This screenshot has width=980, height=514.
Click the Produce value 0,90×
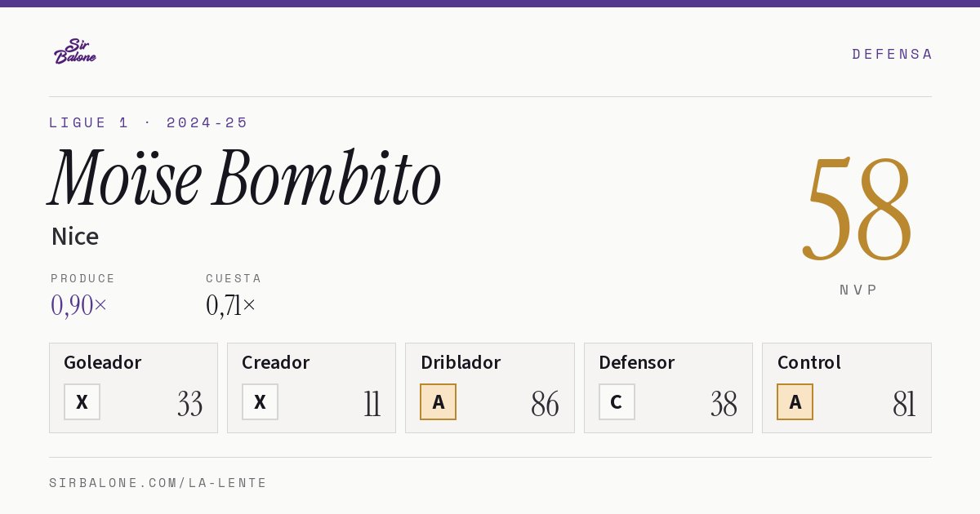79,305
